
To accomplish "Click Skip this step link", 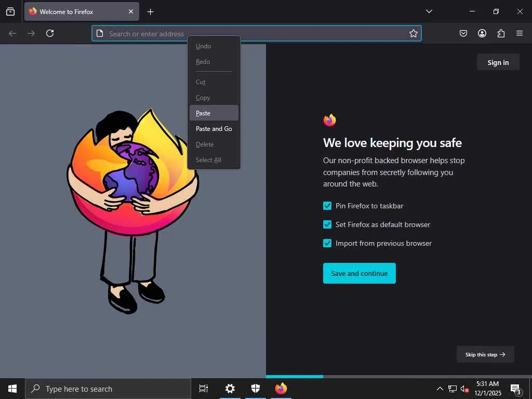I will pyautogui.click(x=485, y=354).
